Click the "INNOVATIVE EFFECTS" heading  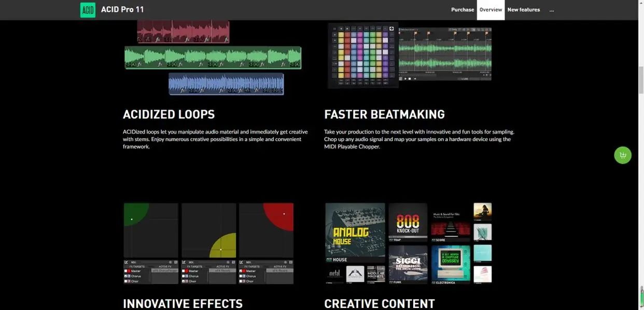click(183, 304)
